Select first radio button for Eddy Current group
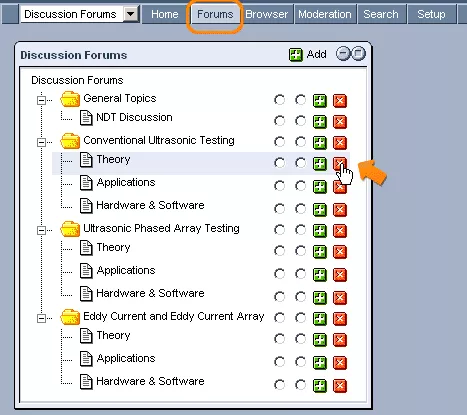 click(x=279, y=318)
